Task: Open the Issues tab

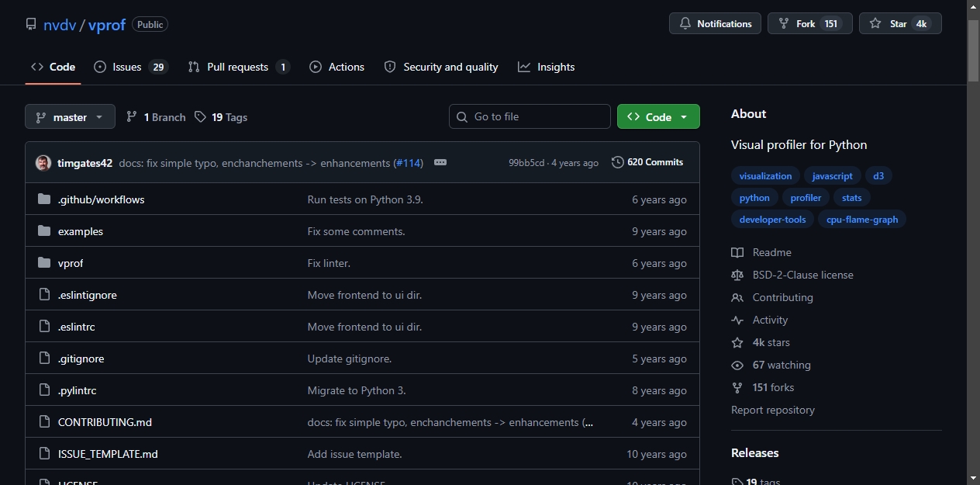Action: coord(130,68)
